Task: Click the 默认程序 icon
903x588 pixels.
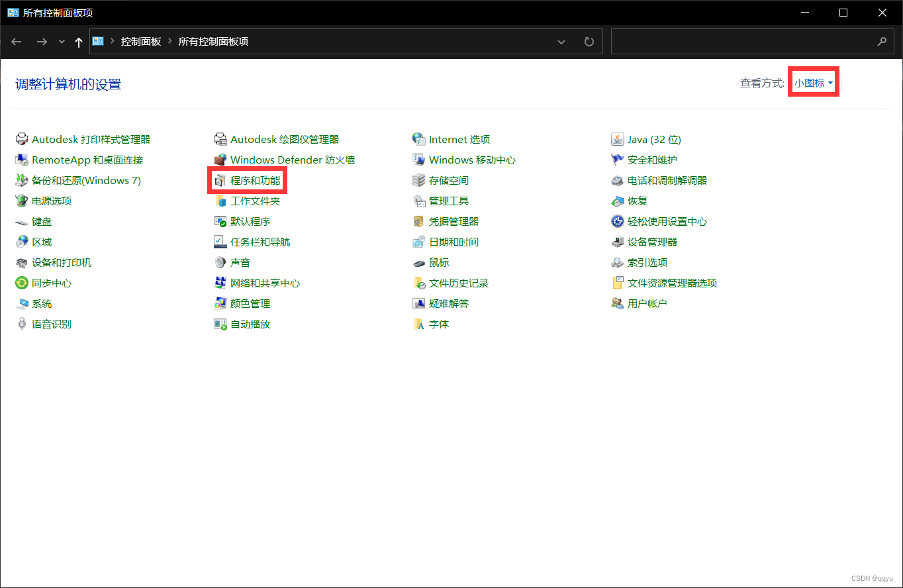Action: [220, 221]
